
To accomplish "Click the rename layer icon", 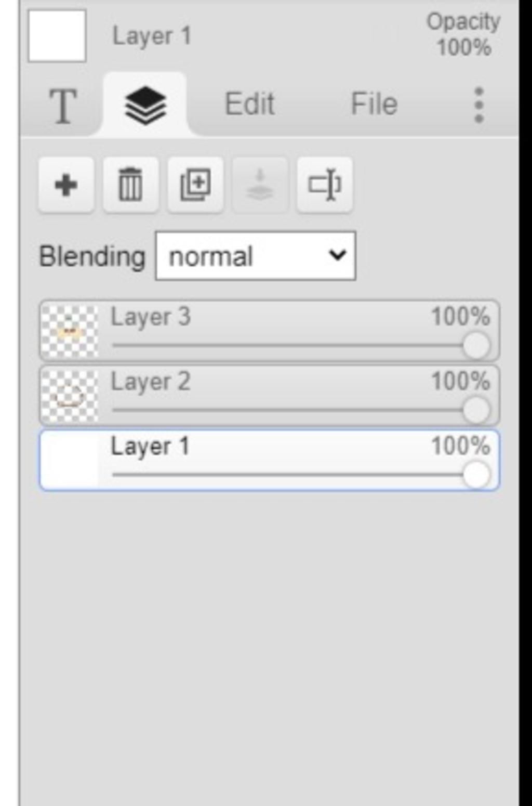I will tap(325, 185).
